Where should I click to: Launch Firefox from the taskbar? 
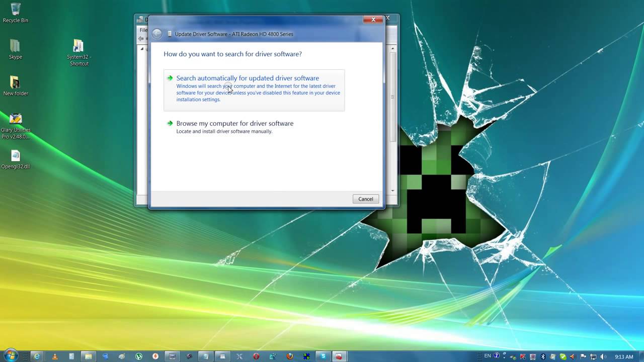289,356
